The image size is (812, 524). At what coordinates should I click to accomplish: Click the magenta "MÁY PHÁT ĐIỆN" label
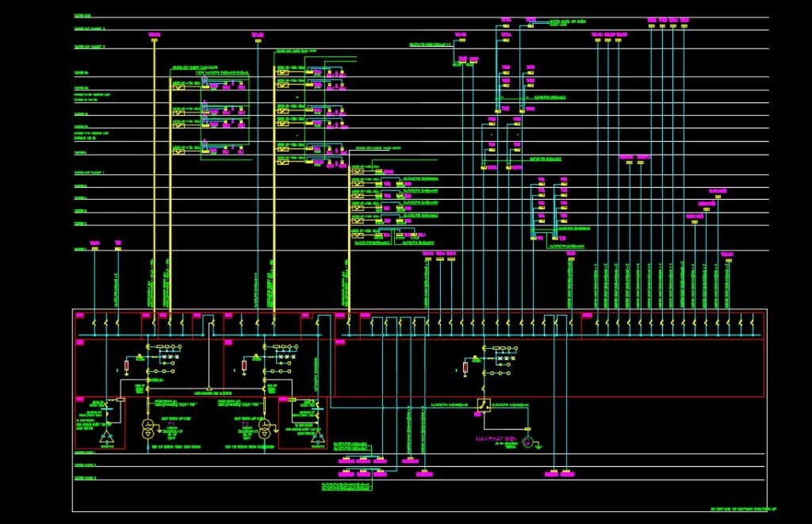click(496, 439)
